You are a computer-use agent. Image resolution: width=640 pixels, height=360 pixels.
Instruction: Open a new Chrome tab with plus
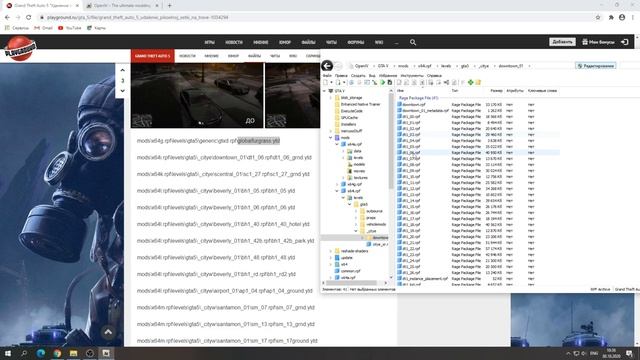click(x=169, y=6)
